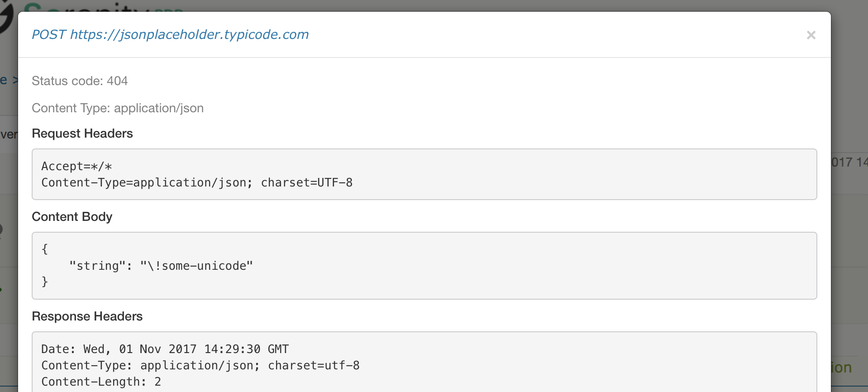Close the REST query details dialog
Screen dimensions: 868x392
point(811,35)
